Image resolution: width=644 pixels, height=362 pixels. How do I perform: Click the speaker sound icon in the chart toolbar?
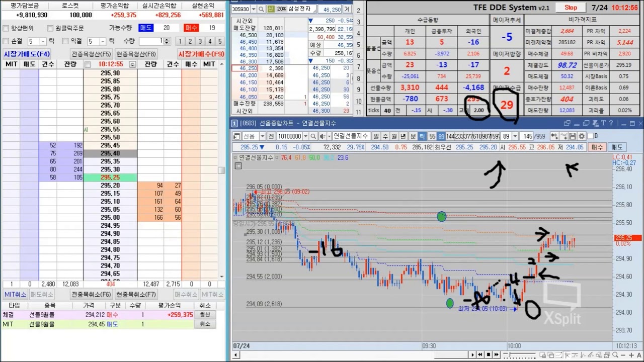[323, 136]
